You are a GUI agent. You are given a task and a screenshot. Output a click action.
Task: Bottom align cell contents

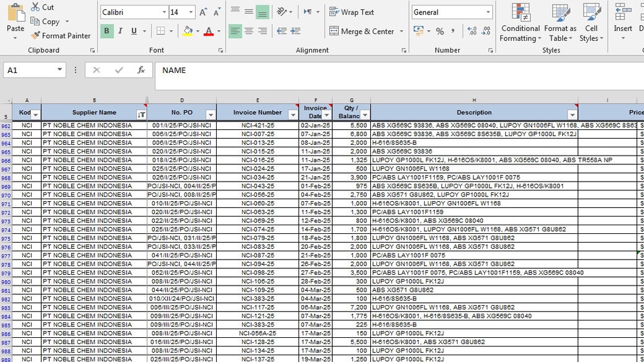click(x=262, y=12)
